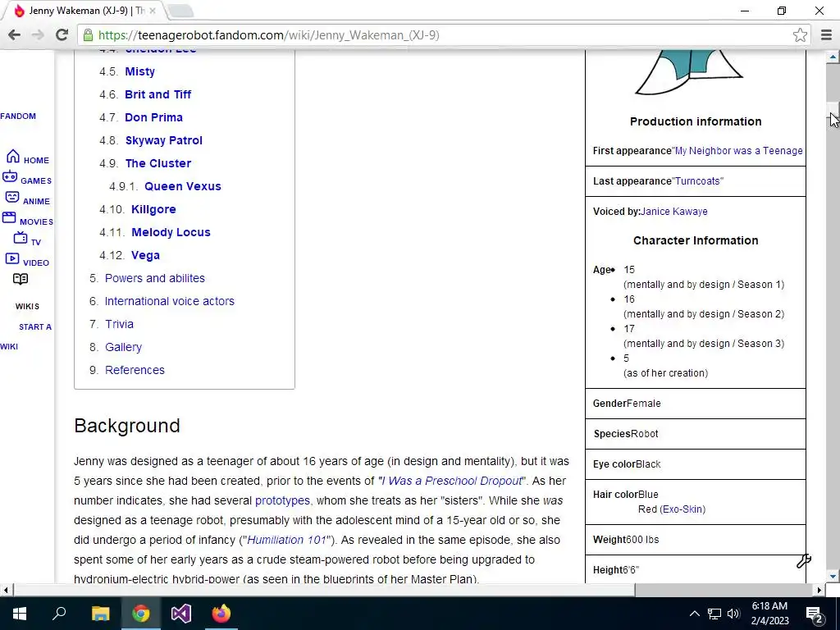Open the prototypes link

pos(282,501)
